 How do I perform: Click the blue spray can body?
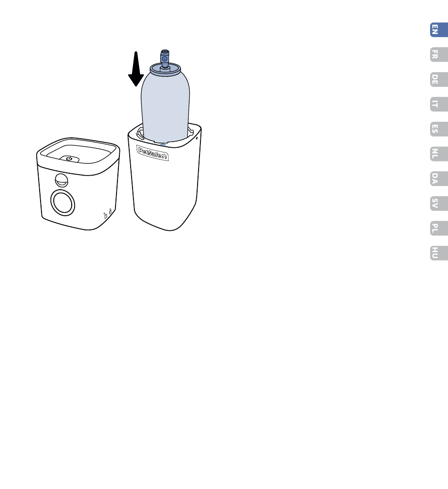click(165, 106)
